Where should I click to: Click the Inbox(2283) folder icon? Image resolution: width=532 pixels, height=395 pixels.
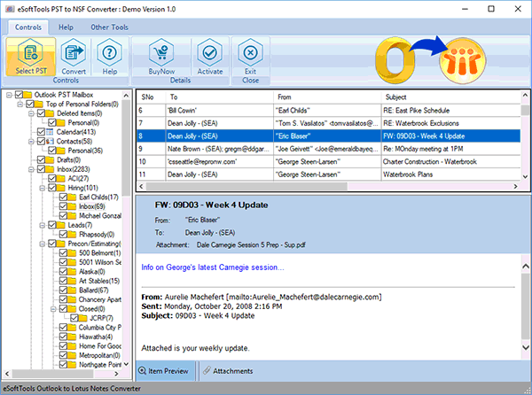coord(50,169)
